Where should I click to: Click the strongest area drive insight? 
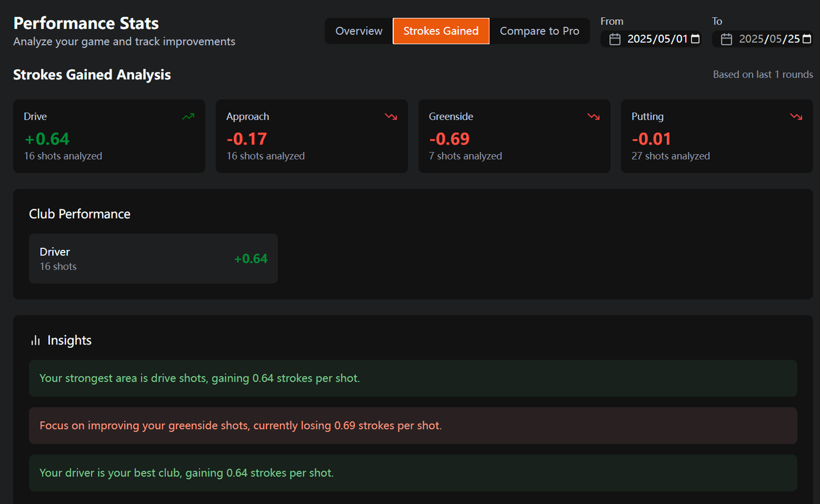[413, 378]
